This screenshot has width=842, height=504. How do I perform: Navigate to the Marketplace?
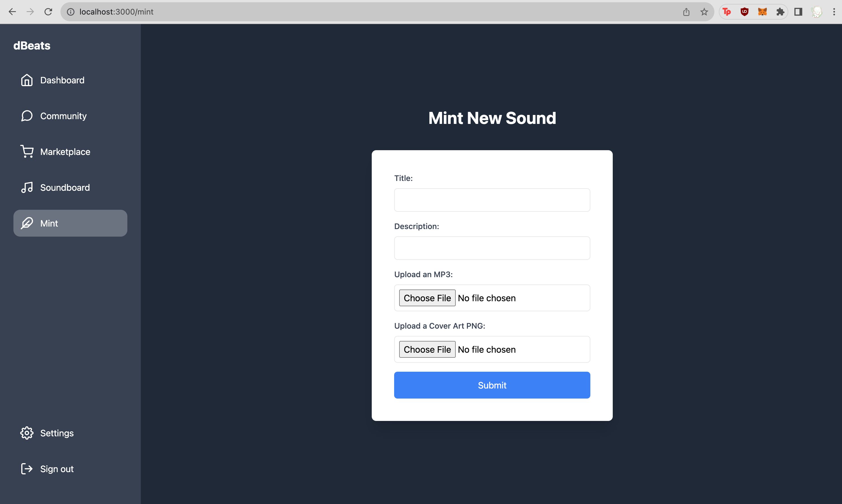[x=66, y=151]
